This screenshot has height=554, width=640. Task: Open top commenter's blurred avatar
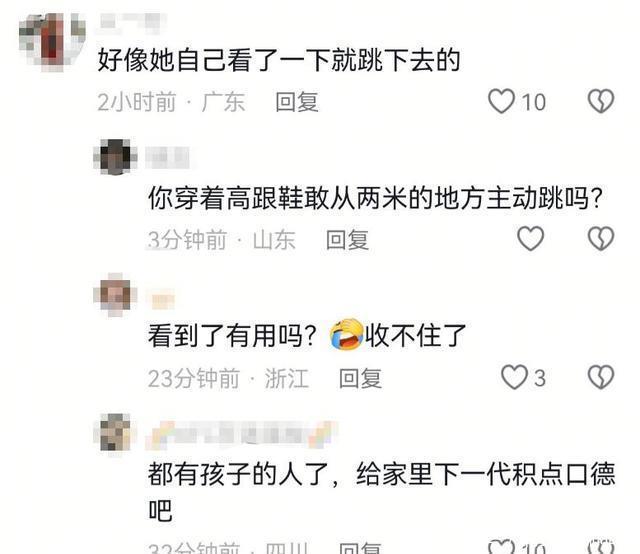52,42
